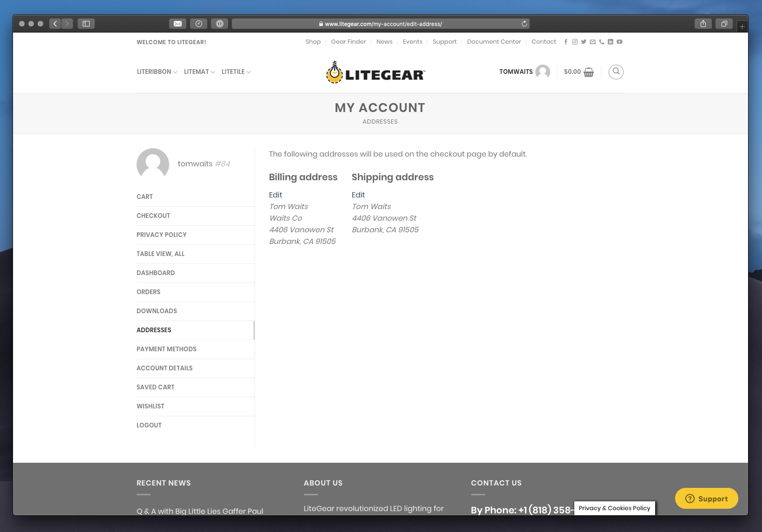Click the mail envelope toolbar icon
Viewport: 762px width, 532px height.
point(177,24)
